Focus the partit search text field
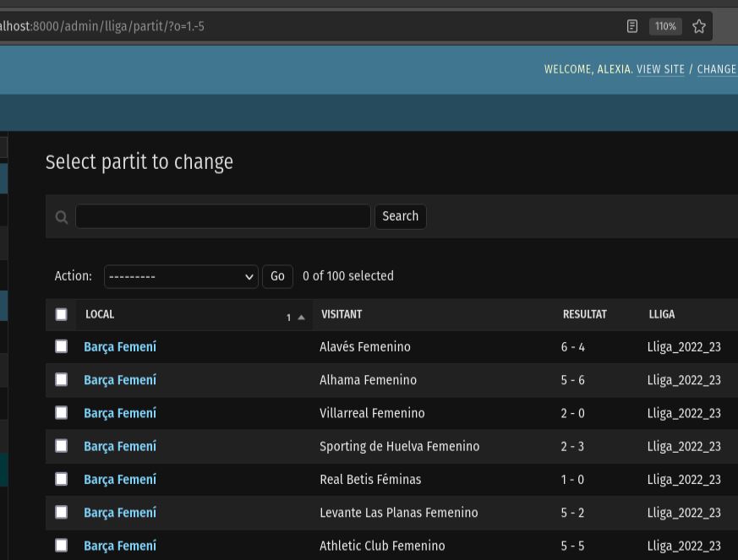Image resolution: width=738 pixels, height=560 pixels. 222,216
